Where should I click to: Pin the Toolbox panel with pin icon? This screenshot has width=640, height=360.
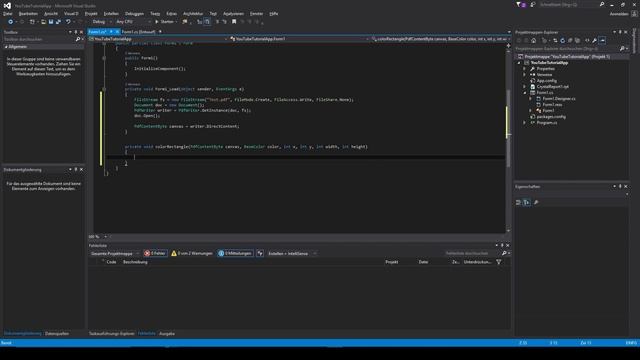tap(76, 32)
